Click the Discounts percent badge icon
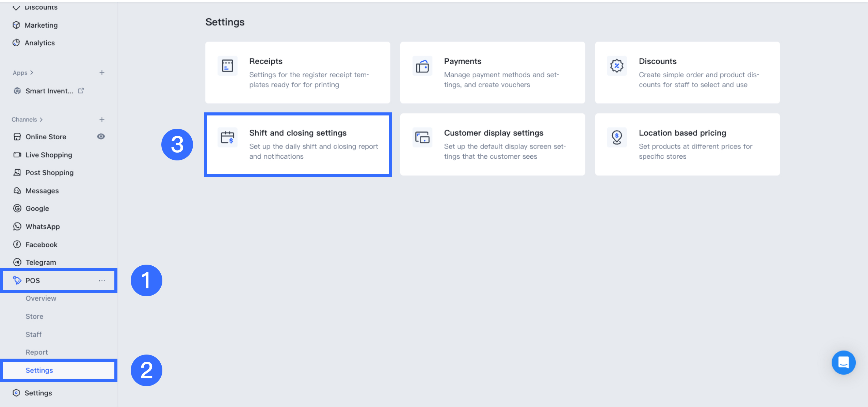Viewport: 868px width, 407px height. coord(616,66)
